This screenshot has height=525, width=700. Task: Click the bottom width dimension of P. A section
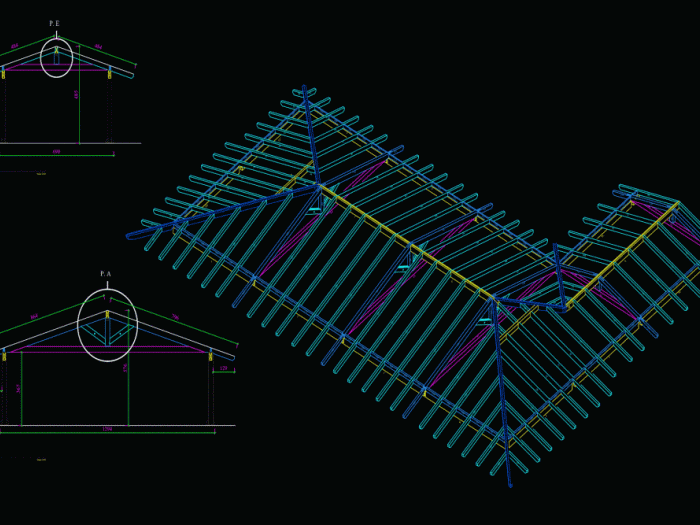(x=107, y=430)
